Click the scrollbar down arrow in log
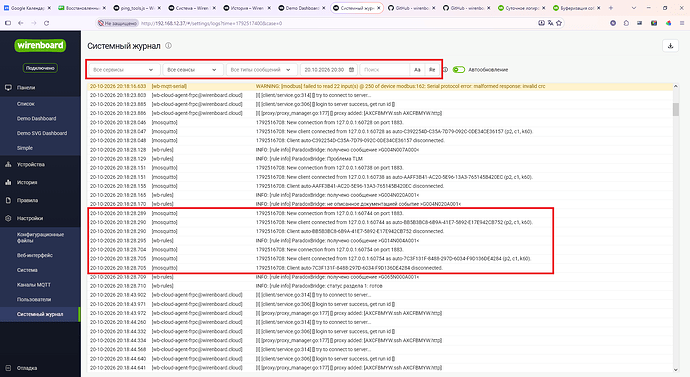Image resolution: width=690 pixels, height=377 pixels. click(675, 370)
